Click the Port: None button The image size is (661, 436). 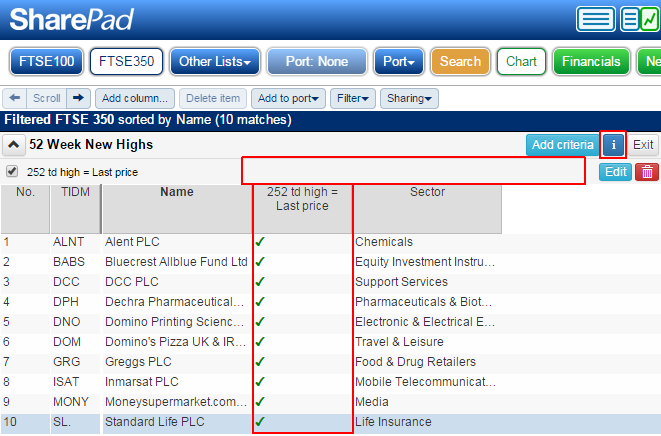point(317,62)
